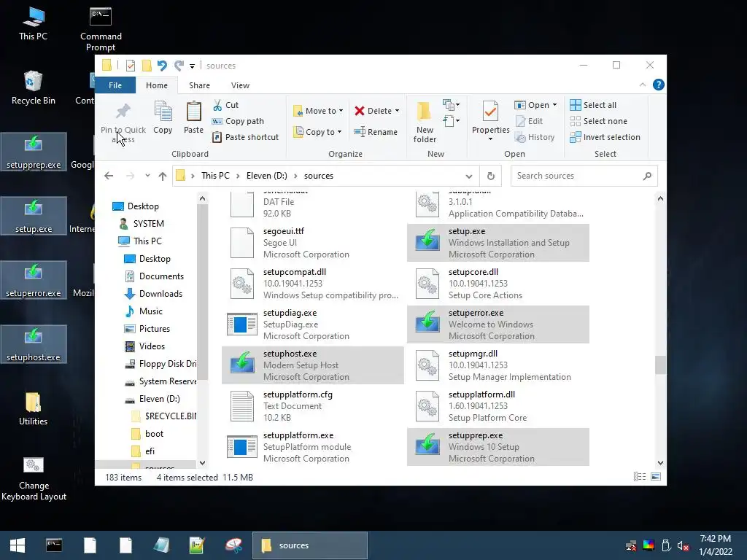Click the volume muted tray icon
747x560 pixels.
pos(683,545)
